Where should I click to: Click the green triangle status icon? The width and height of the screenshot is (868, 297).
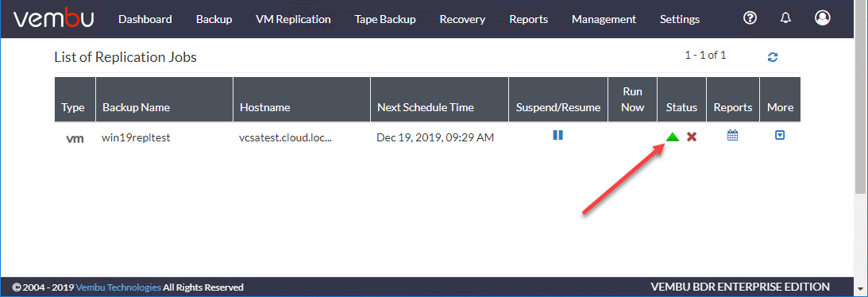point(672,137)
